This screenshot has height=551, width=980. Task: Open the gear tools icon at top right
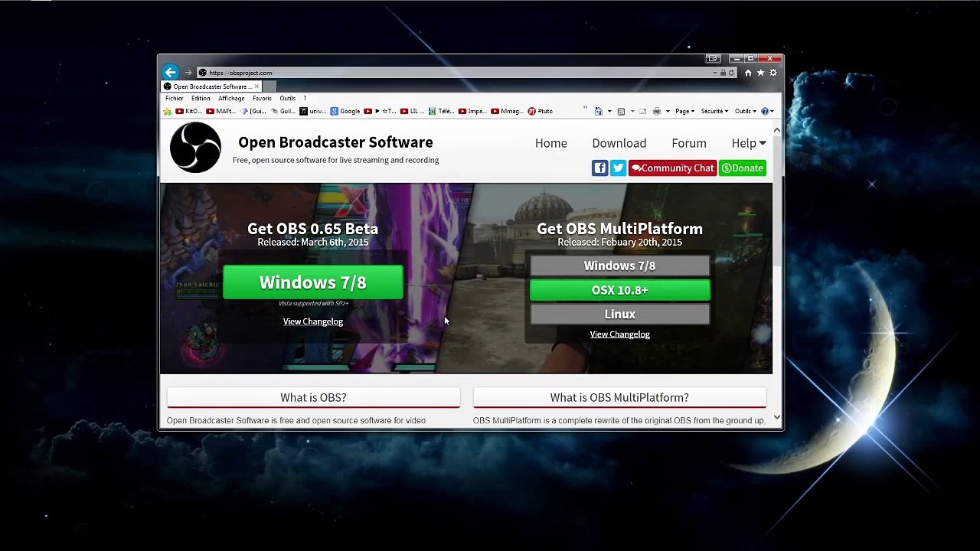[773, 73]
